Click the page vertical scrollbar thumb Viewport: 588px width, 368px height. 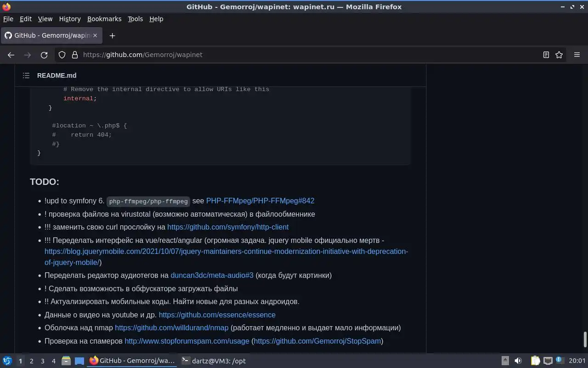pos(585,339)
